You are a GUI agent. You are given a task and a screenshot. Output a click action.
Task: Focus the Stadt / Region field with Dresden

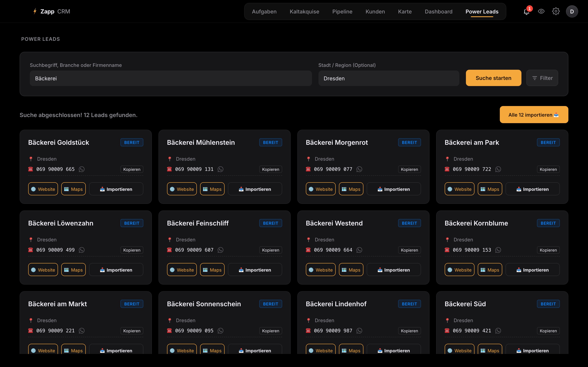coord(389,78)
